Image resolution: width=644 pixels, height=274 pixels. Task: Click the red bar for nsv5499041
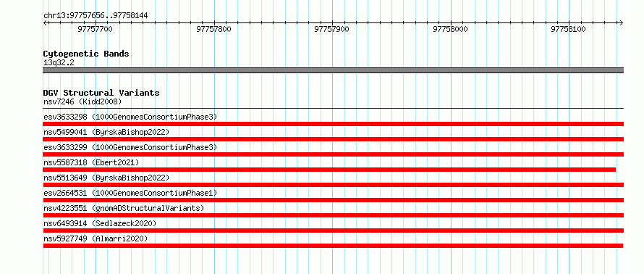coord(333,139)
